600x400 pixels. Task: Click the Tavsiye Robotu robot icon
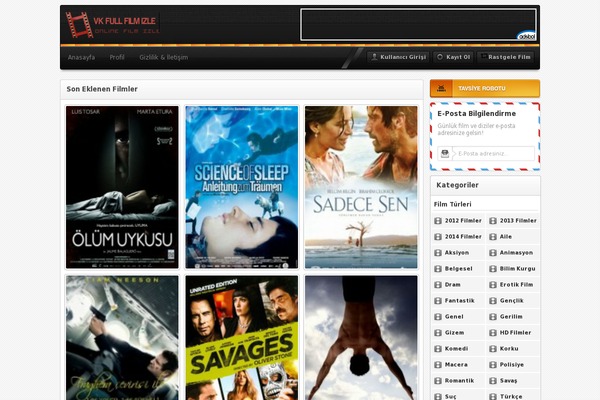(441, 88)
